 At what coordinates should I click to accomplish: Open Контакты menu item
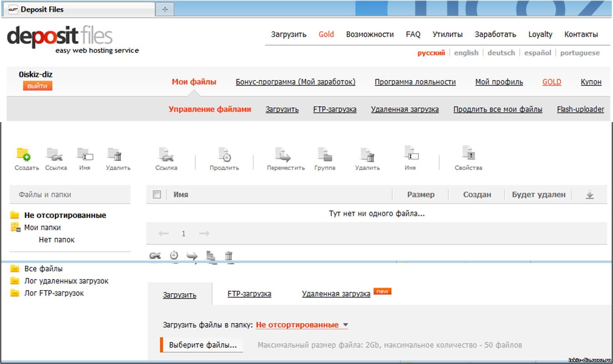tap(581, 34)
